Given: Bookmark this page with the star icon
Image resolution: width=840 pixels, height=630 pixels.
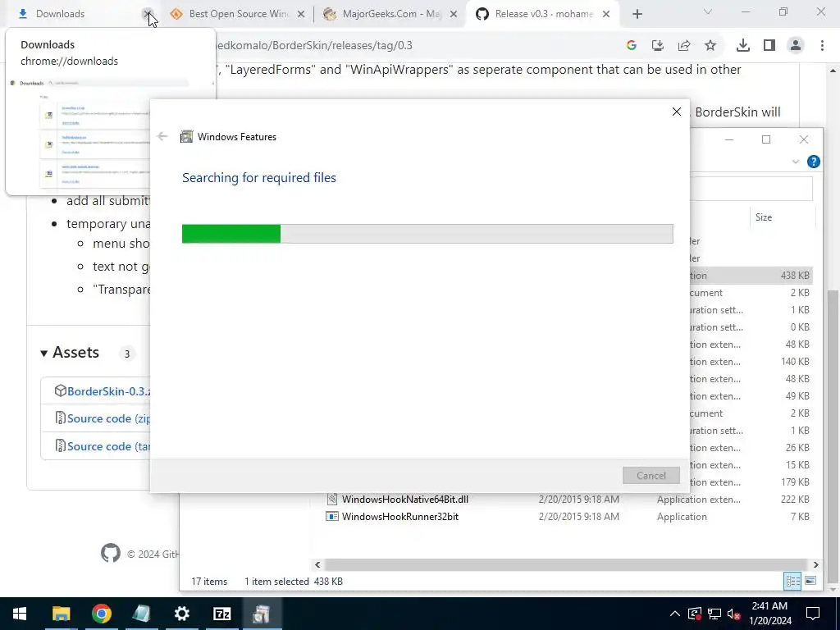Looking at the screenshot, I should point(710,46).
